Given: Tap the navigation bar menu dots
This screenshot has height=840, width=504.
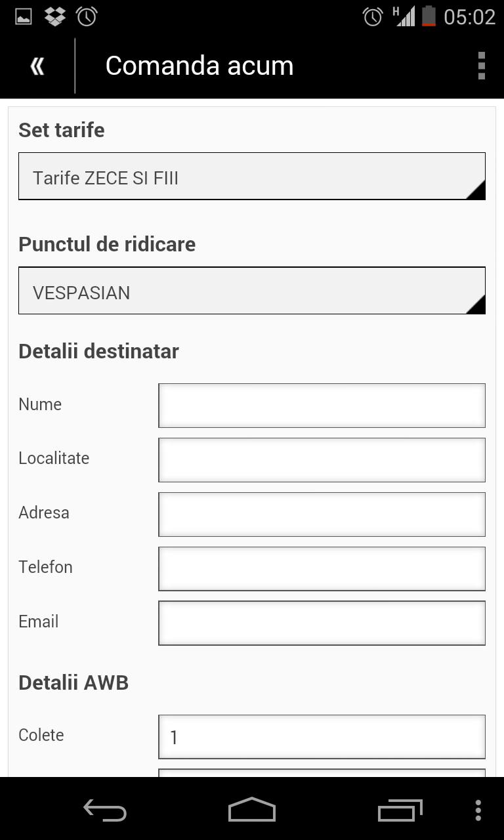Looking at the screenshot, I should (478, 810).
